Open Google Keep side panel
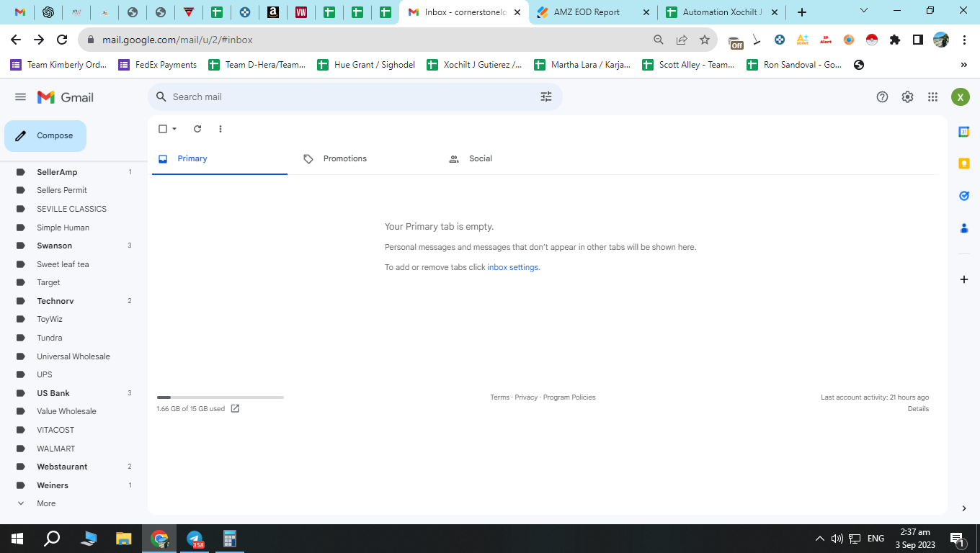The image size is (980, 553). coord(964,163)
